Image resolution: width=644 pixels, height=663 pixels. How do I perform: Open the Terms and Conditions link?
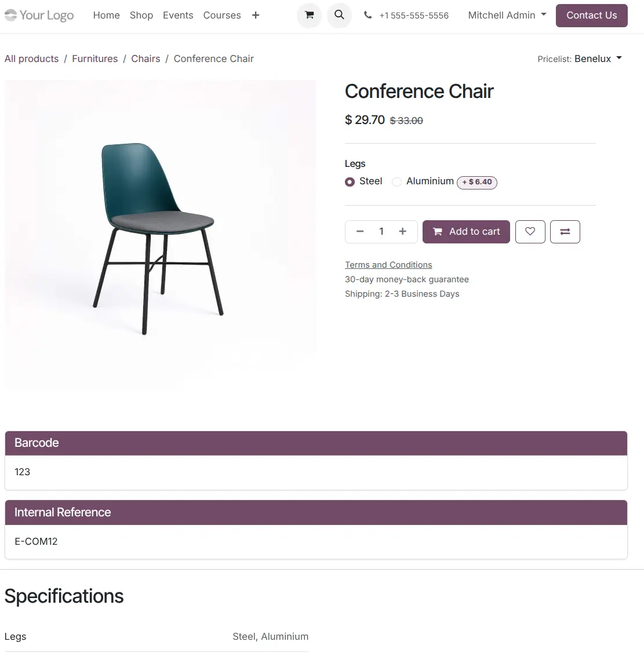(388, 265)
